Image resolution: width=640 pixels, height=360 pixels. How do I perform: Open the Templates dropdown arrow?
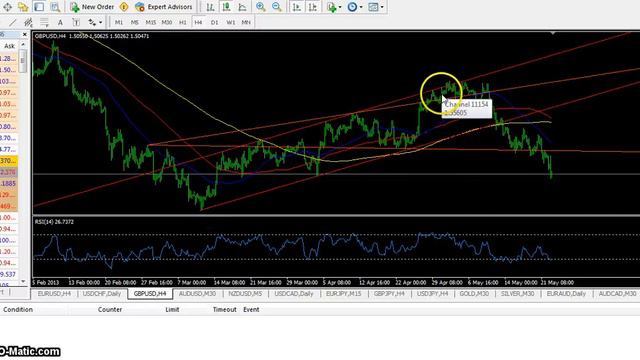382,7
